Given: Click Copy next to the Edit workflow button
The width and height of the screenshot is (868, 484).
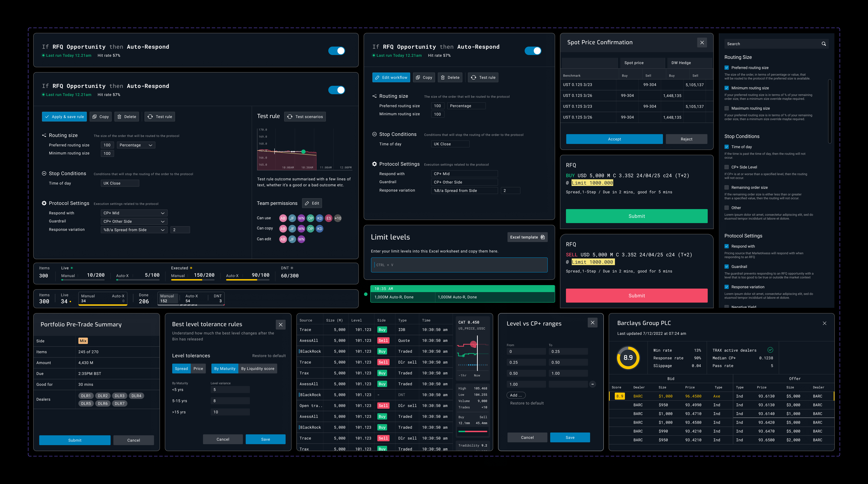Looking at the screenshot, I should click(424, 78).
